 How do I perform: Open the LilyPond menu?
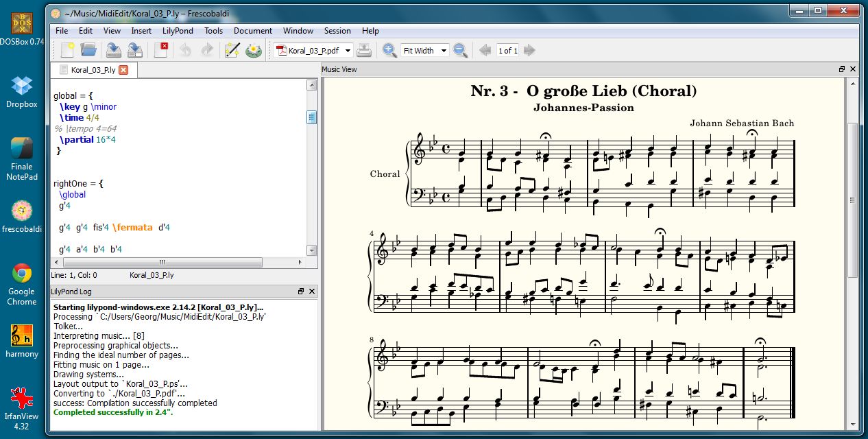click(178, 30)
